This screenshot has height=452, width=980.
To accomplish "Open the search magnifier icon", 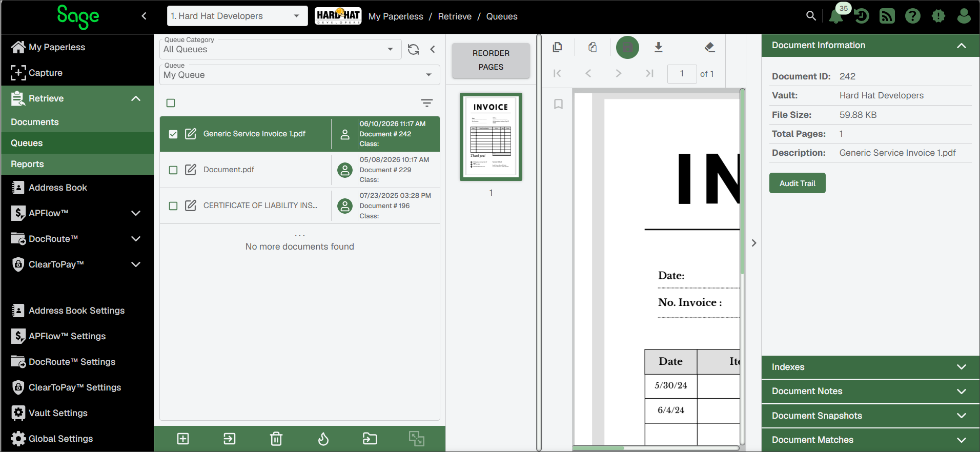I will pos(811,16).
